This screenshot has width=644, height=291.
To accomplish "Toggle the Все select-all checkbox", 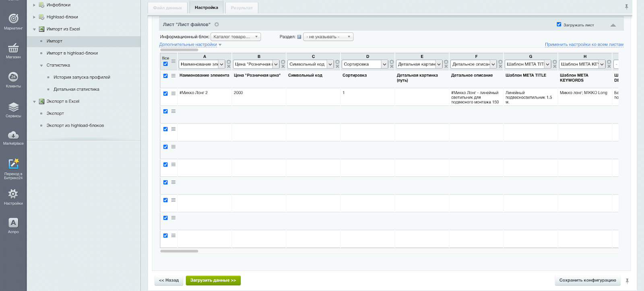I will (165, 64).
